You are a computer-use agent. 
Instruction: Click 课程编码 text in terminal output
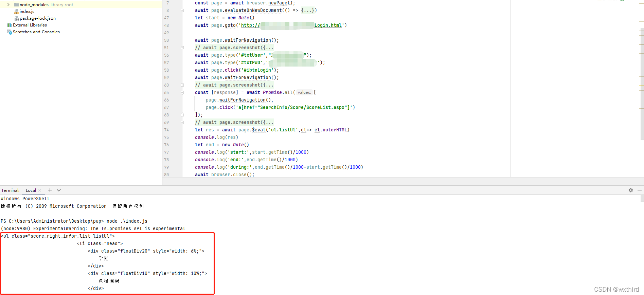tap(109, 281)
